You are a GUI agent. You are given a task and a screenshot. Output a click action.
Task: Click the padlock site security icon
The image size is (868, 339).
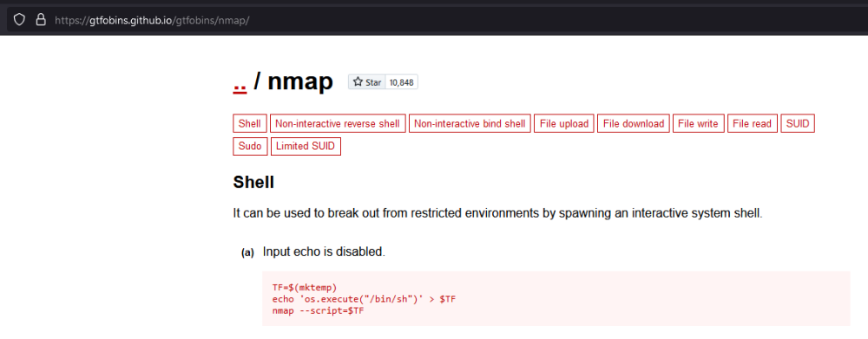tap(41, 21)
